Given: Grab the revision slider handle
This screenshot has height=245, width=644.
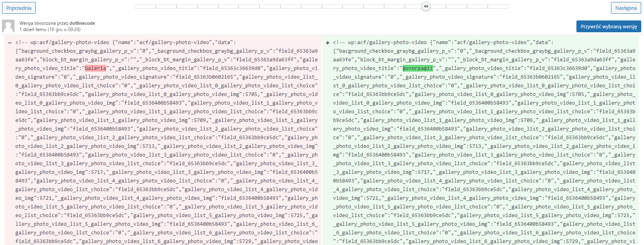Looking at the screenshot, I should coord(426,6).
